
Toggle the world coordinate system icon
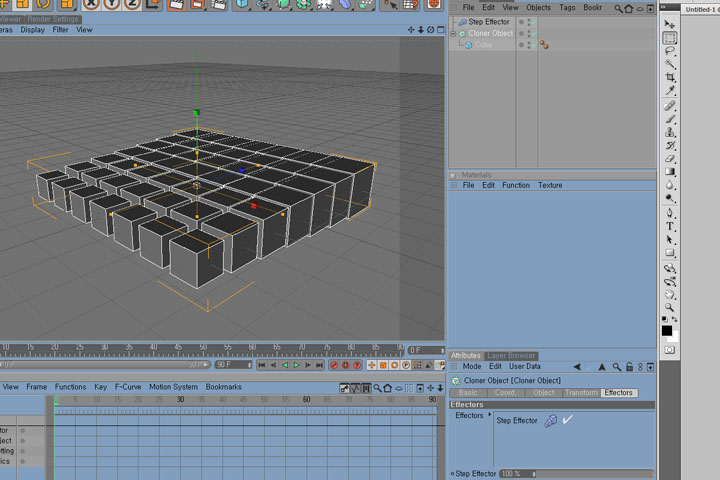tap(153, 4)
